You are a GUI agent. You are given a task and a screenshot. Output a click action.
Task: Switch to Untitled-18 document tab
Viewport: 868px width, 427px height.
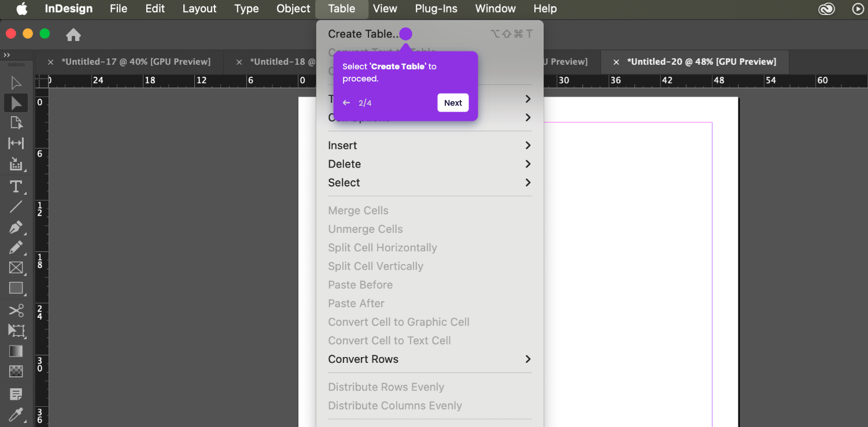click(x=282, y=62)
